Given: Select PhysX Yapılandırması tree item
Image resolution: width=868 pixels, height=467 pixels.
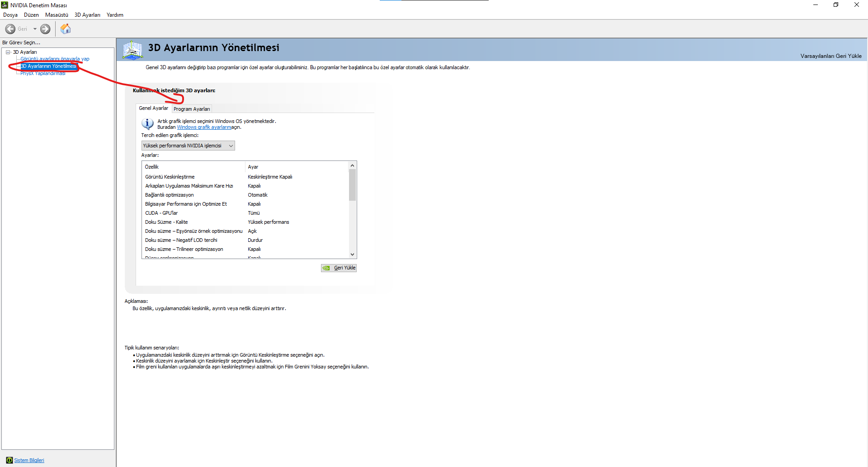Looking at the screenshot, I should click(x=43, y=73).
